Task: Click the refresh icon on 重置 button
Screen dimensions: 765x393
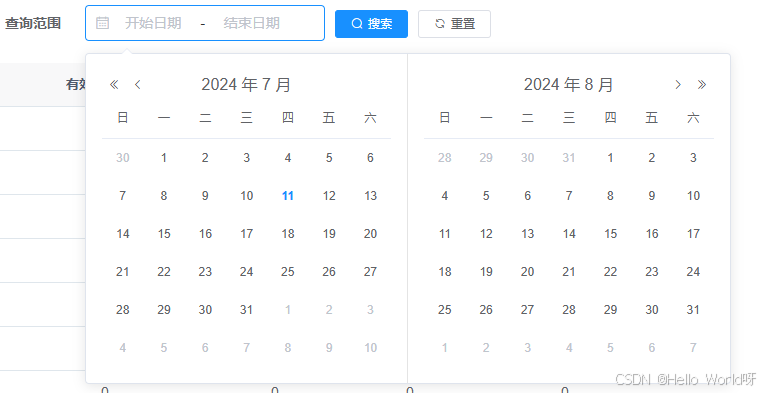Action: 440,23
